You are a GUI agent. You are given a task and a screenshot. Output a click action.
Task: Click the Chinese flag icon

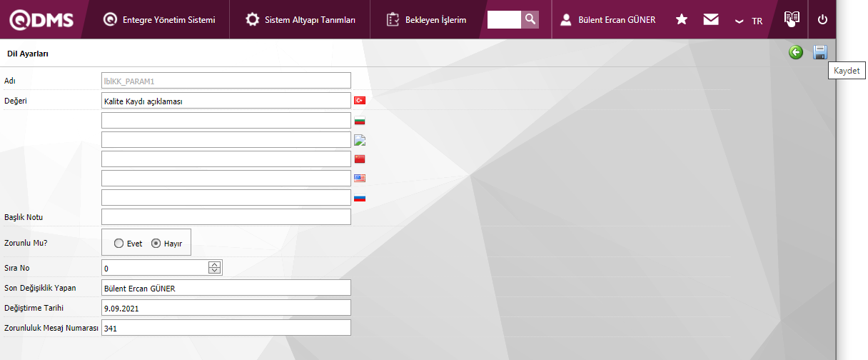pos(360,159)
